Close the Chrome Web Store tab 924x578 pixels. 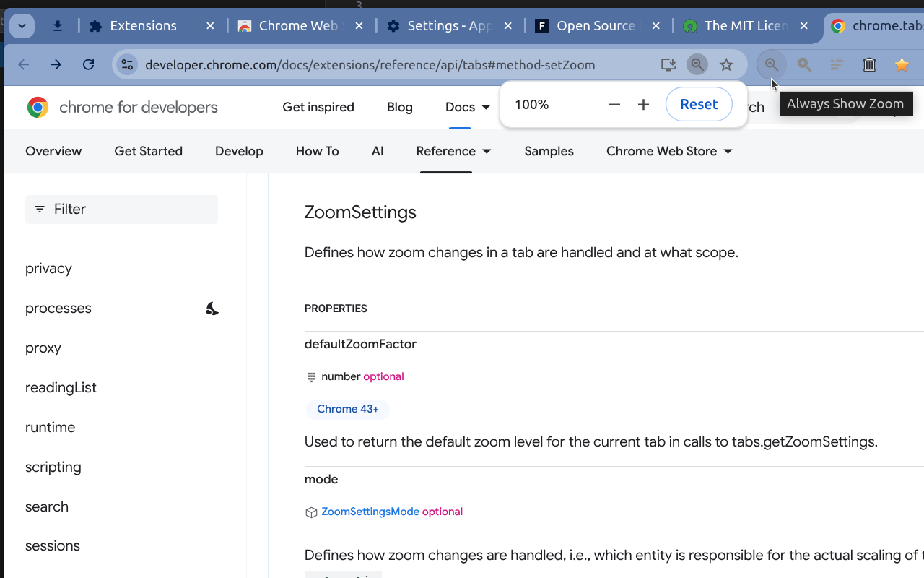359,26
